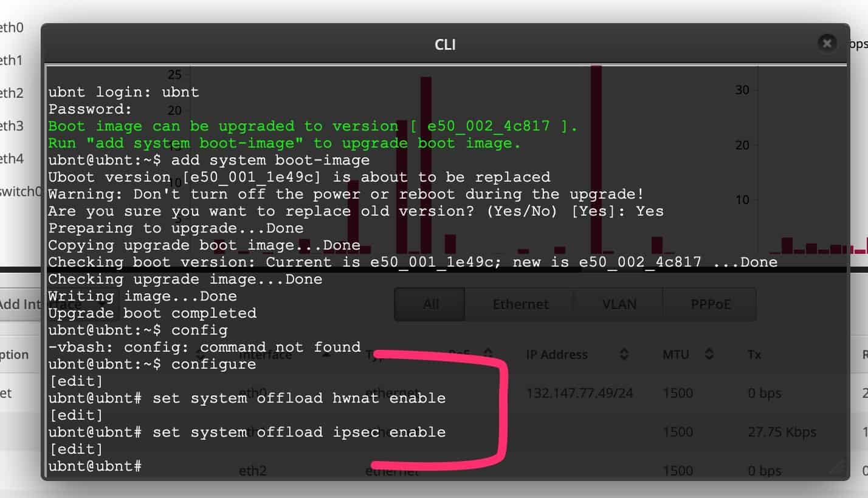Click the 27.75 Kbps Tx value
The width and height of the screenshot is (868, 498).
pos(782,432)
